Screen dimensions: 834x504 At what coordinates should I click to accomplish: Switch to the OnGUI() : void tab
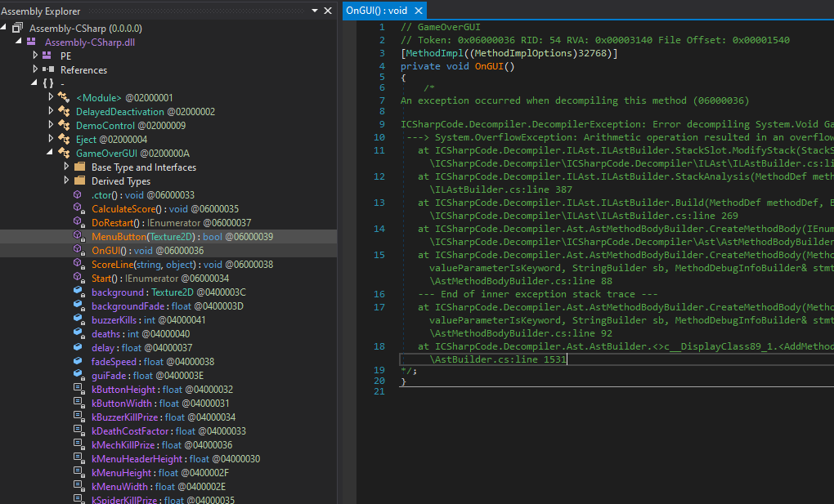tap(376, 11)
